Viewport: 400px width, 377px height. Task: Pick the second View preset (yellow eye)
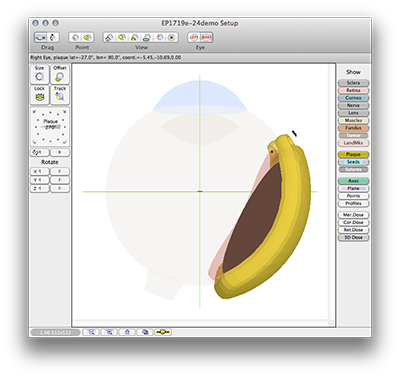[x=121, y=37]
